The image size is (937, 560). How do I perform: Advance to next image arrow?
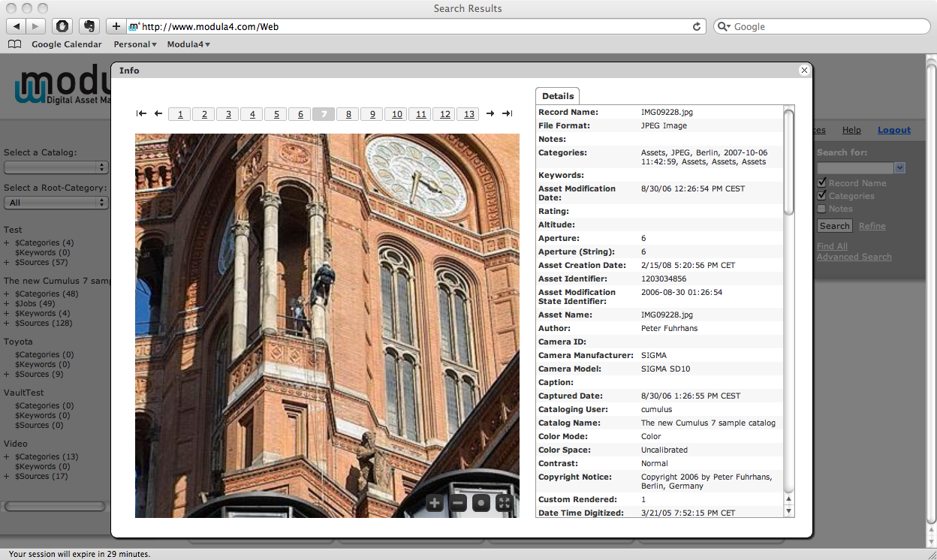490,114
